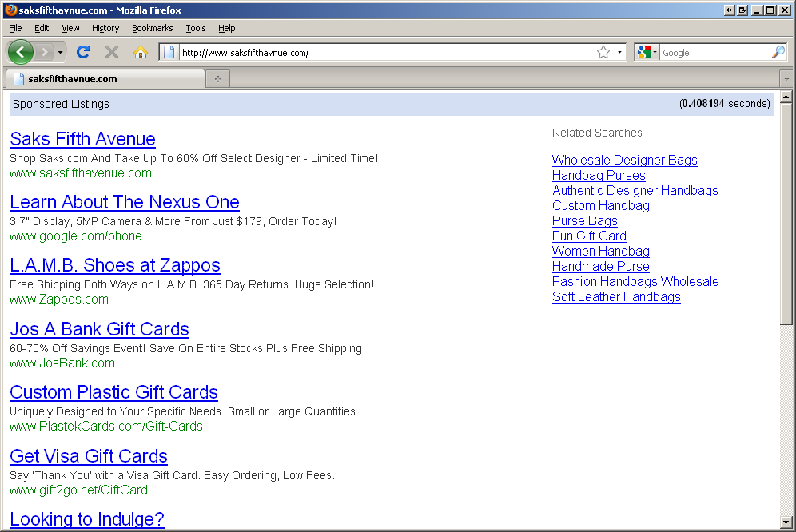Open the Saks Fifth Avenue sponsored link
796x532 pixels.
pos(82,139)
